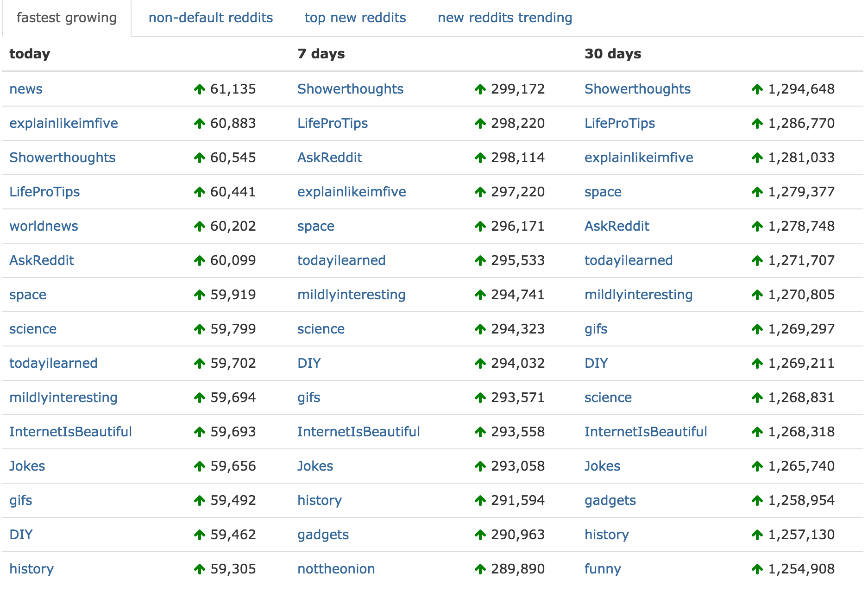The image size is (868, 592).
Task: Open gifs in the 7 days column
Action: (309, 397)
